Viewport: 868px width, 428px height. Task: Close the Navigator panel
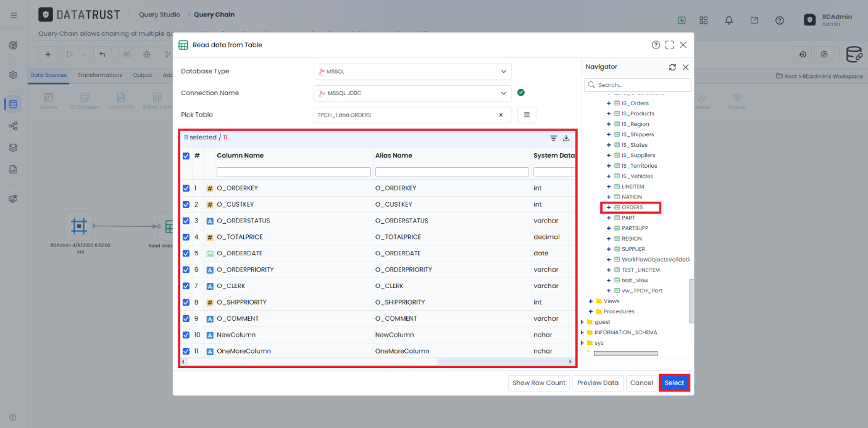pos(686,67)
